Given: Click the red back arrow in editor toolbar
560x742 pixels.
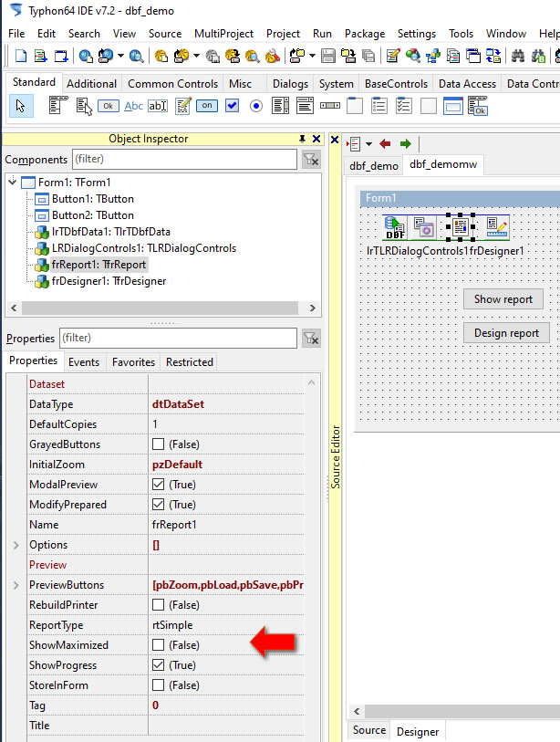Looking at the screenshot, I should pos(385,144).
